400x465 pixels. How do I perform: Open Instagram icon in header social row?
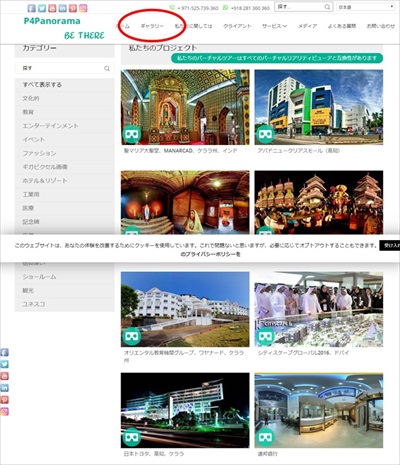[x=83, y=8]
